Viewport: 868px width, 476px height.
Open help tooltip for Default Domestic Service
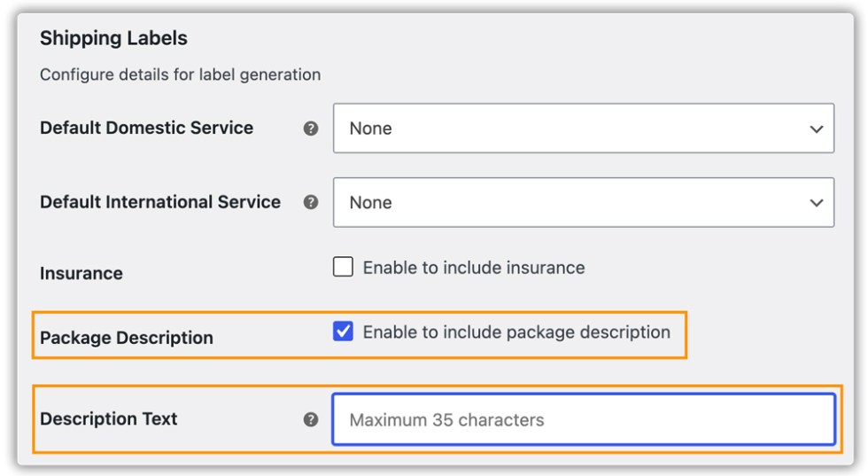tap(311, 129)
